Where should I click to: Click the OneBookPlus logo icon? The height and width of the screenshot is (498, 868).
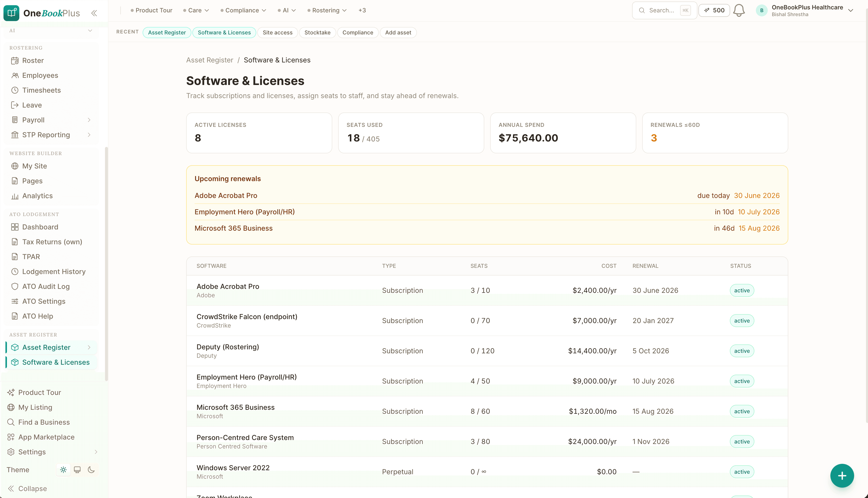pyautogui.click(x=12, y=13)
